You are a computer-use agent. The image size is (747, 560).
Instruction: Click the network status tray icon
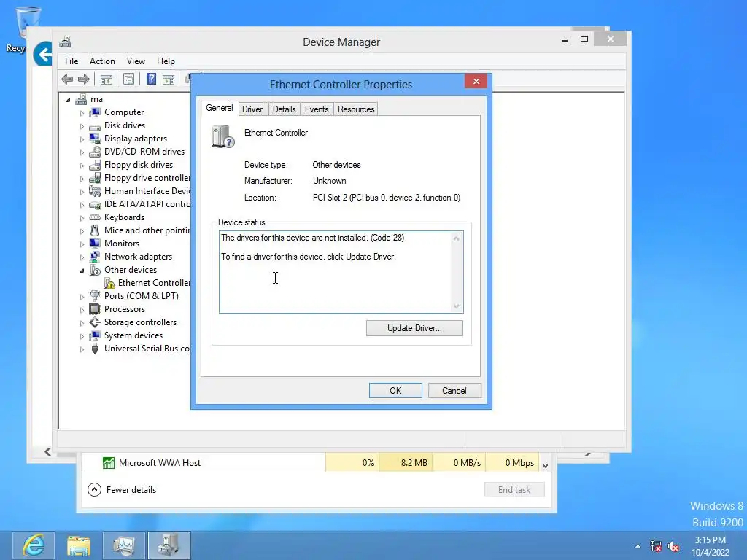tap(656, 546)
